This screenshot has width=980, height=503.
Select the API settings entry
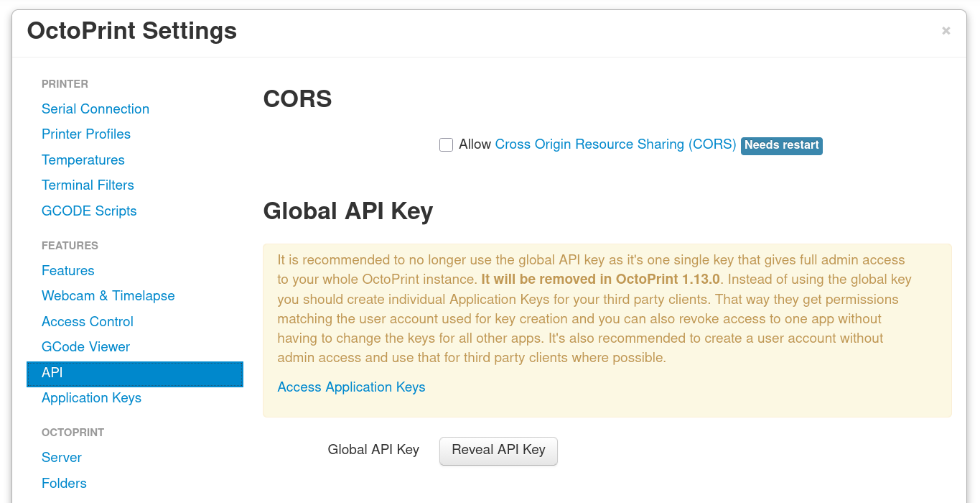[x=53, y=373]
